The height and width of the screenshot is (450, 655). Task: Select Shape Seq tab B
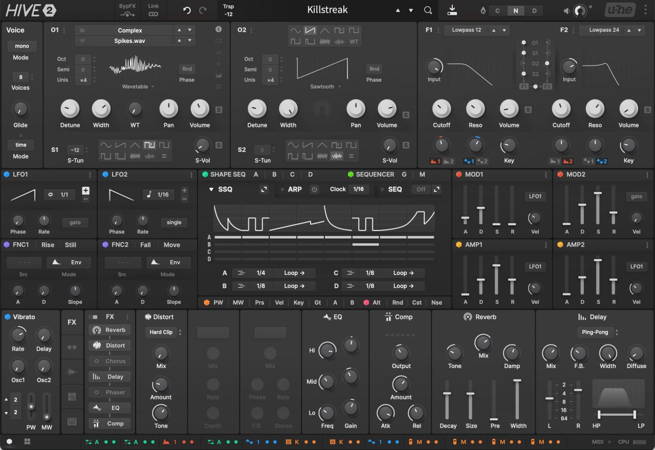tap(275, 174)
